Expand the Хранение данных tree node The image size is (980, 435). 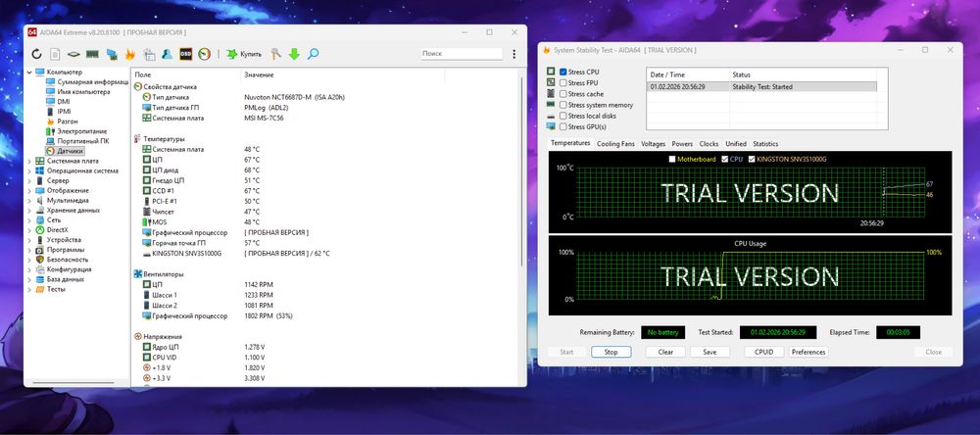pos(29,211)
